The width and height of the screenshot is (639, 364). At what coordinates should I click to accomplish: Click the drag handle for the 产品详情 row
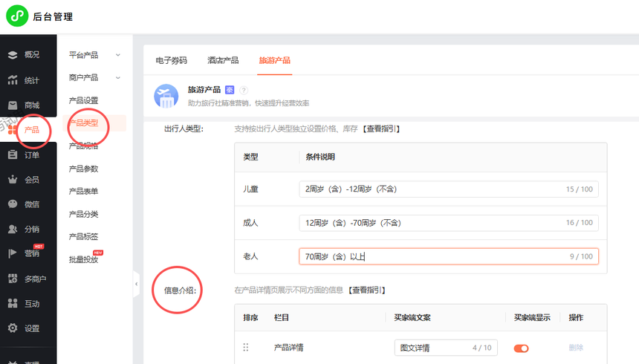(246, 348)
